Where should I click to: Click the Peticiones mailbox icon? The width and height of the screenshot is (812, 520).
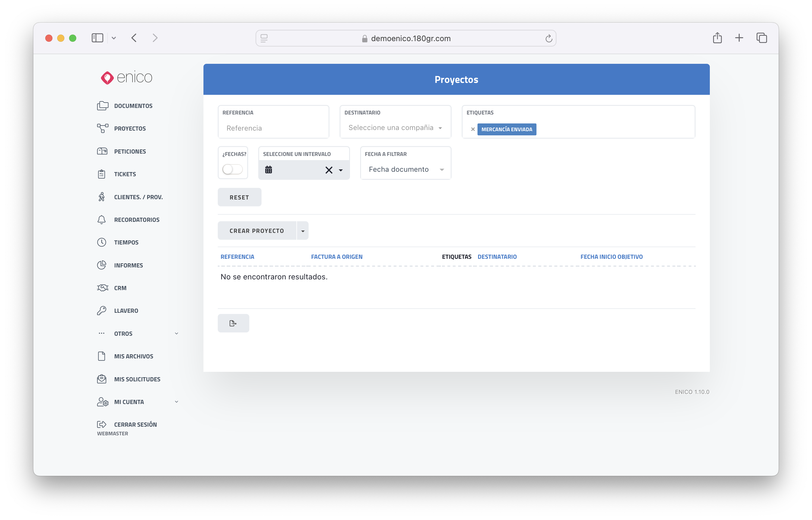point(102,151)
